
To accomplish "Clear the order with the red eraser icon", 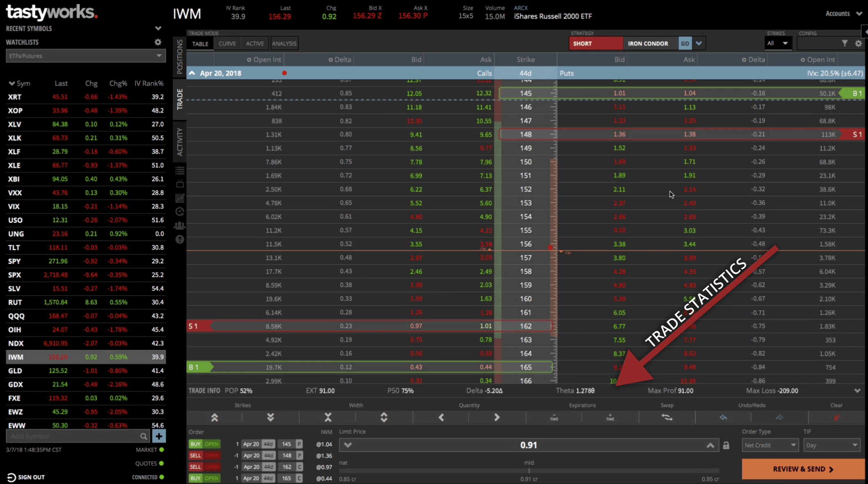I will point(836,417).
